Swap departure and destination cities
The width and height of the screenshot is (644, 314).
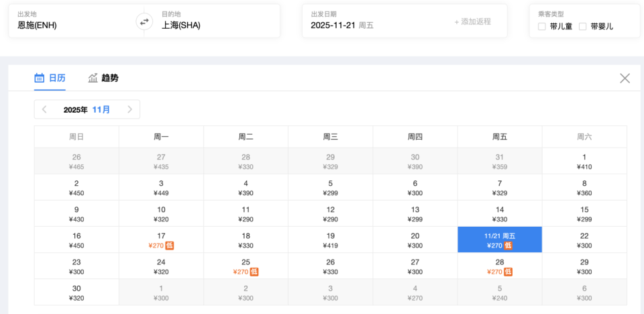coord(144,22)
